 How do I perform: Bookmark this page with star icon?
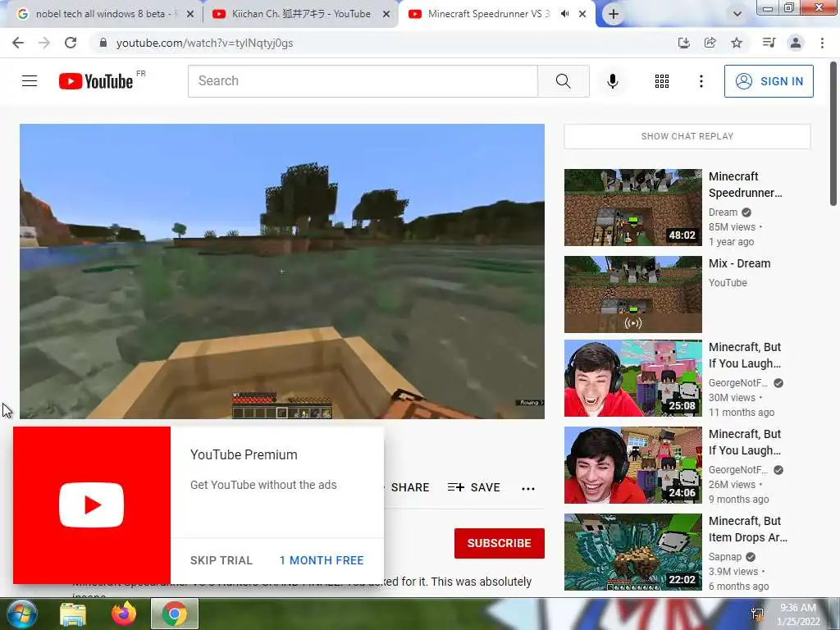(x=737, y=43)
